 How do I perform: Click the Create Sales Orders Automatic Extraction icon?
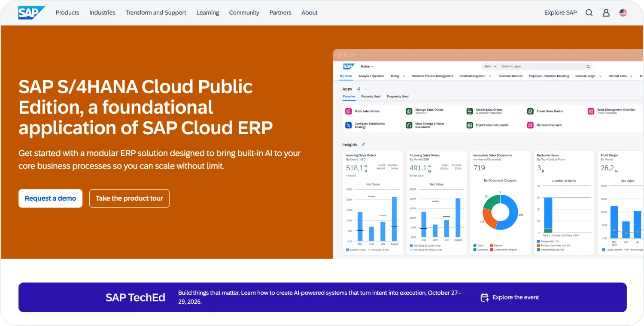click(x=470, y=111)
